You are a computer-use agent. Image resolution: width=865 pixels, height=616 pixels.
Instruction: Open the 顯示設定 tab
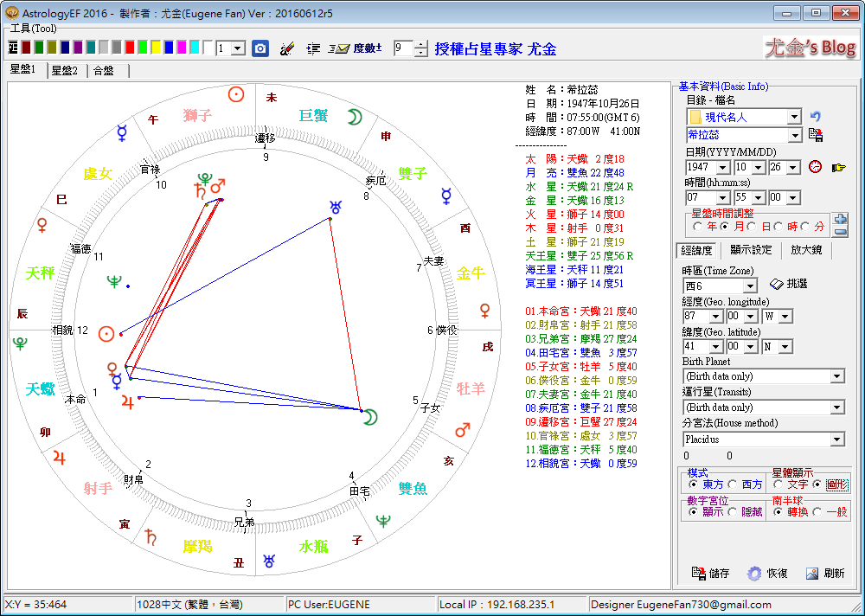pos(751,250)
